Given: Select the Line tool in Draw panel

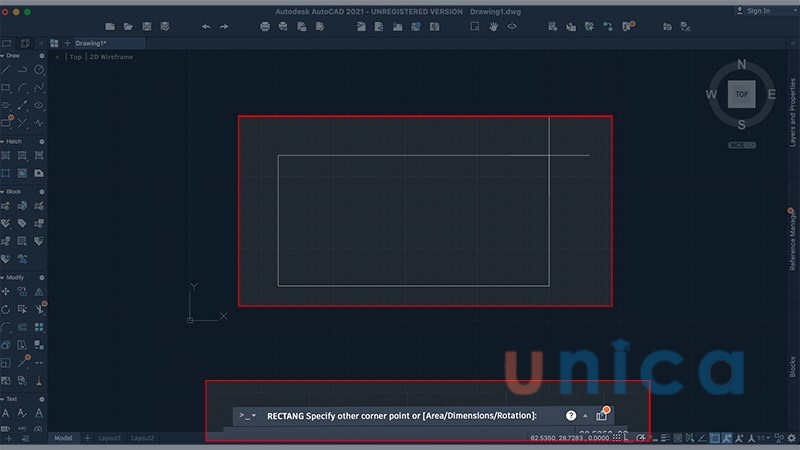Looking at the screenshot, I should tap(6, 69).
